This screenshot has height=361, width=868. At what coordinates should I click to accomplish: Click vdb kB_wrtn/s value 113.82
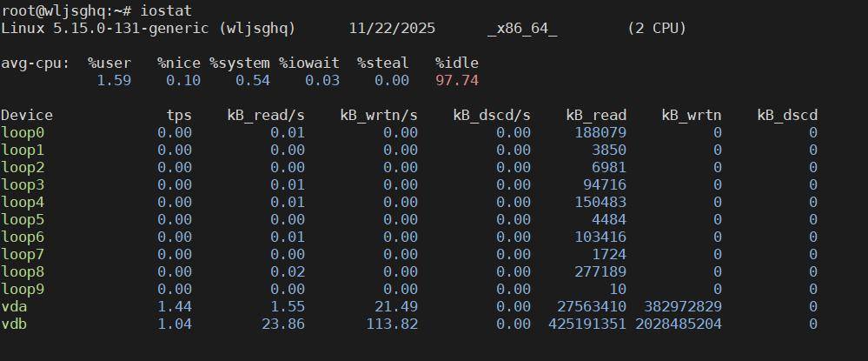tap(392, 324)
